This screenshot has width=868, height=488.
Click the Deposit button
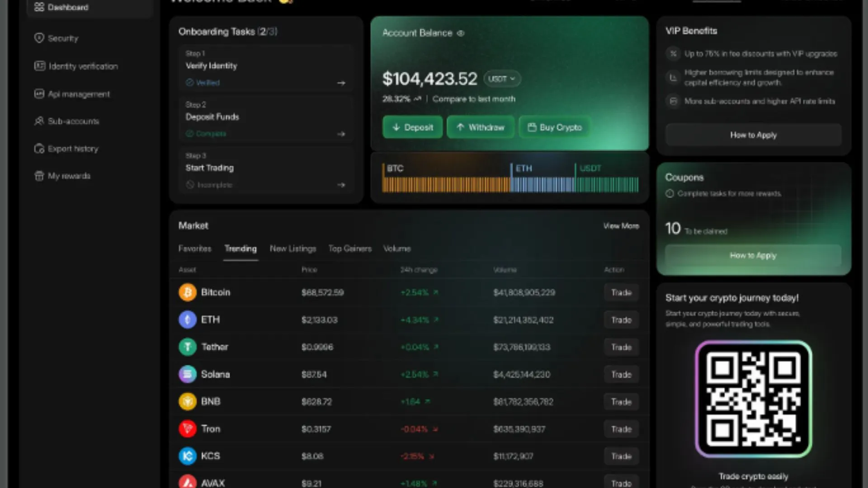pyautogui.click(x=412, y=127)
